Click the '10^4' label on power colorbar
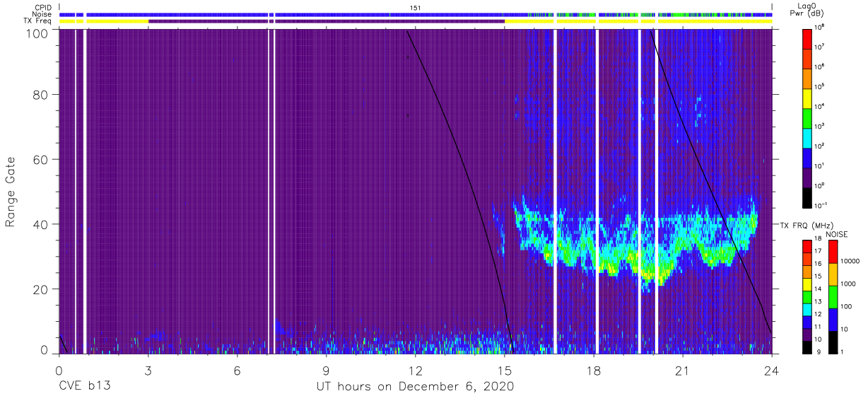 point(820,107)
